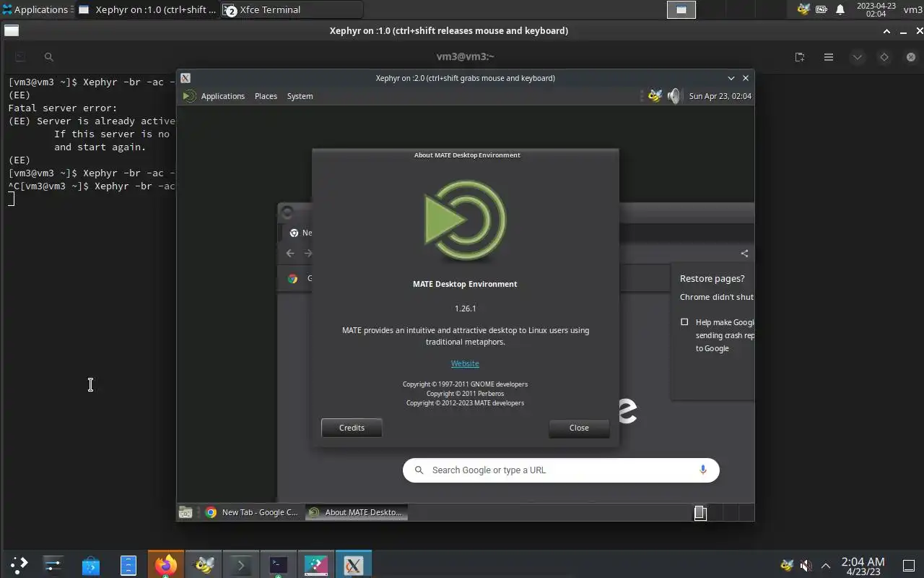Open the bee tray icon in top Xfce panel

point(803,9)
